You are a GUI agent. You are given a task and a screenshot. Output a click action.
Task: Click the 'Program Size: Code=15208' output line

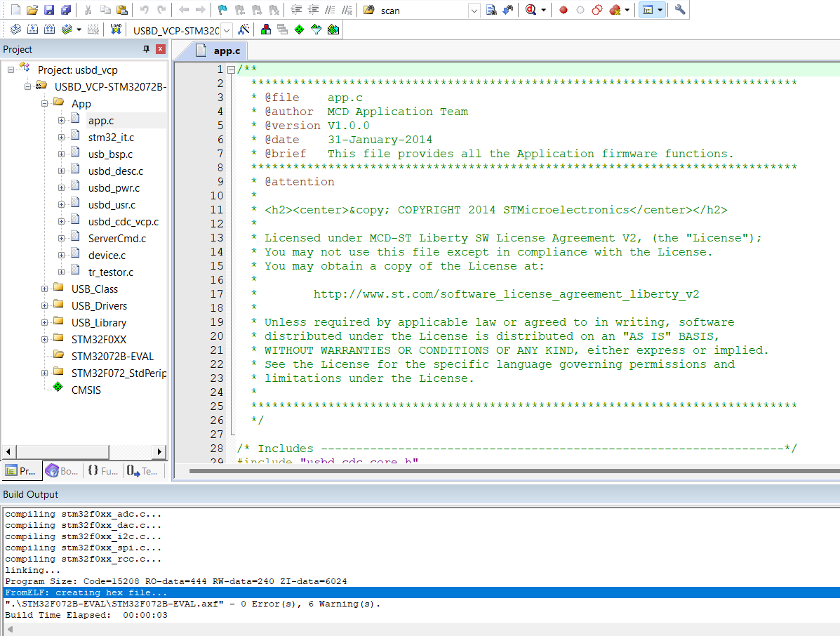(175, 581)
